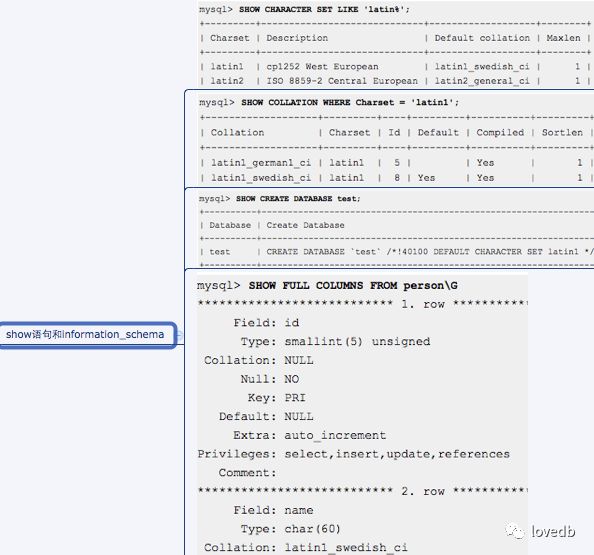Click the Privileges line of row 1
594x555 pixels.
coord(353,454)
